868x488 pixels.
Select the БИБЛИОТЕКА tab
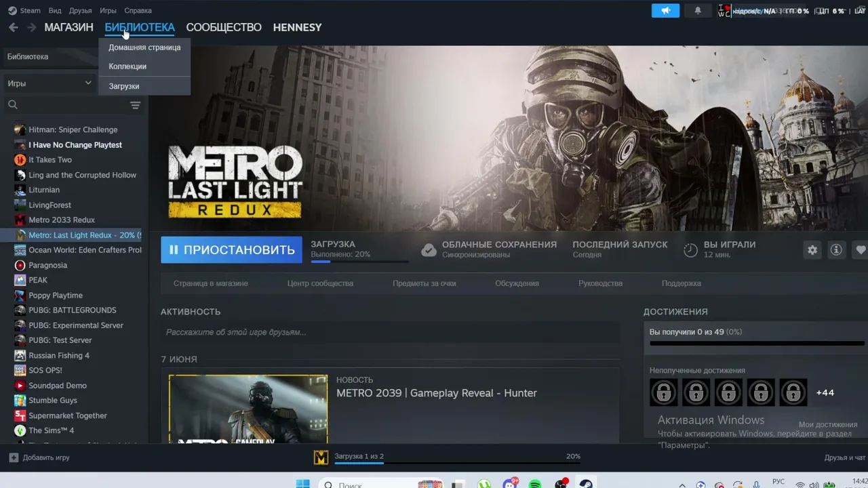[x=140, y=27]
